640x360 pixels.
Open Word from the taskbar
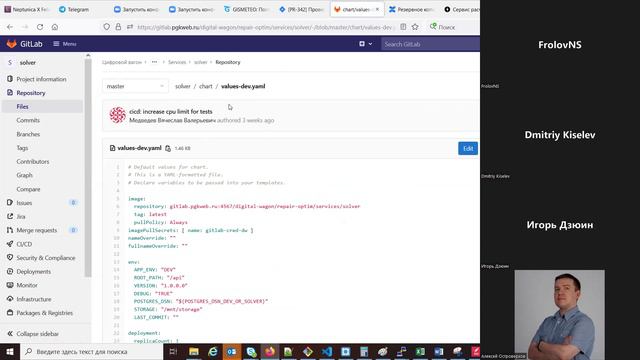[x=439, y=351]
